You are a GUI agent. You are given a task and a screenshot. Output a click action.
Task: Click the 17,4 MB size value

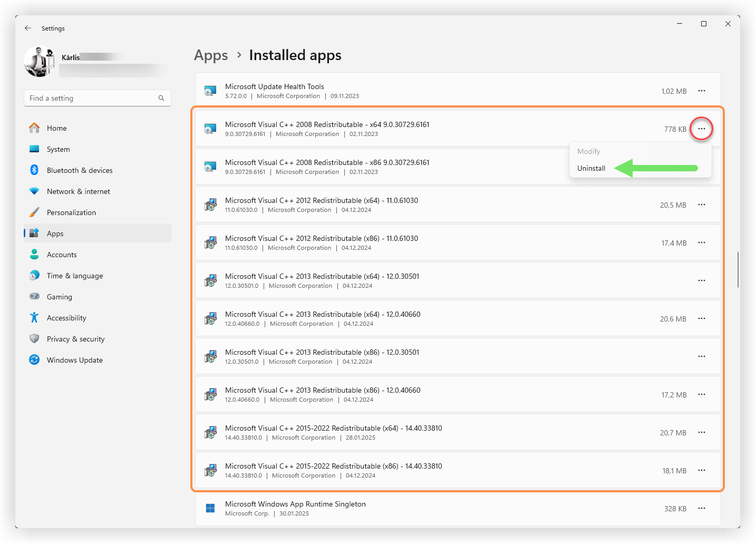coord(674,243)
